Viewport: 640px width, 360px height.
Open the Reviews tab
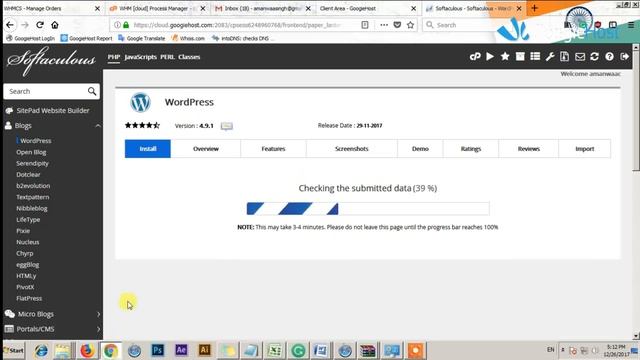[529, 149]
